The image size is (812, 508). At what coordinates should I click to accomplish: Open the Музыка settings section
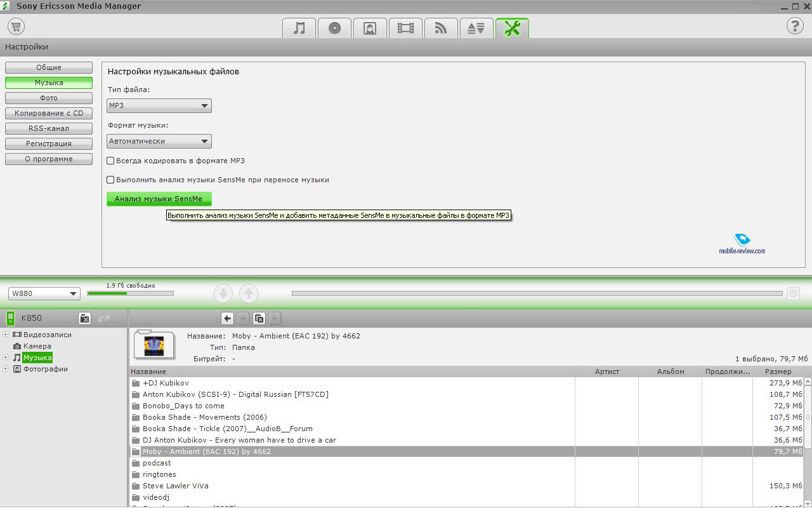pyautogui.click(x=49, y=83)
